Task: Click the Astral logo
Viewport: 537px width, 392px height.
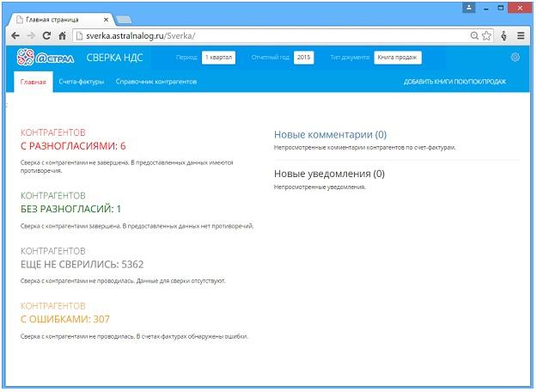Action: pos(46,58)
